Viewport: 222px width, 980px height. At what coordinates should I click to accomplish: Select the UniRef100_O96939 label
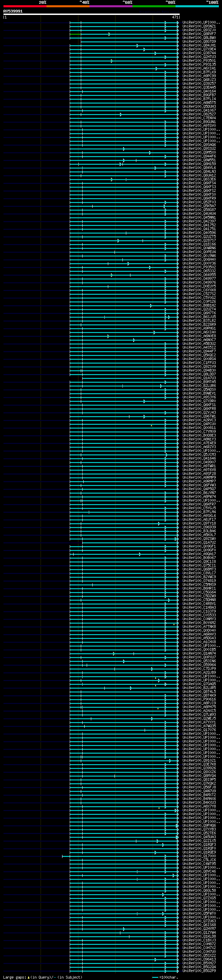(199, 527)
